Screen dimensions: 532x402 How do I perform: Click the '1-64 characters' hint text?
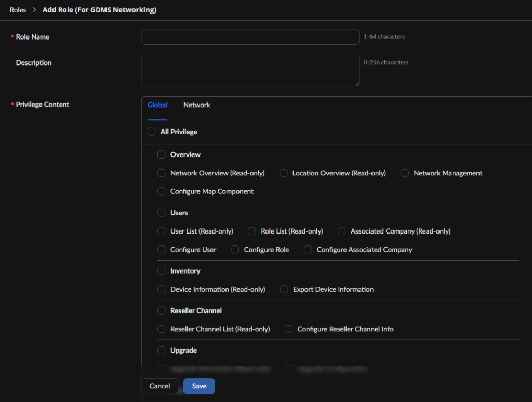384,37
